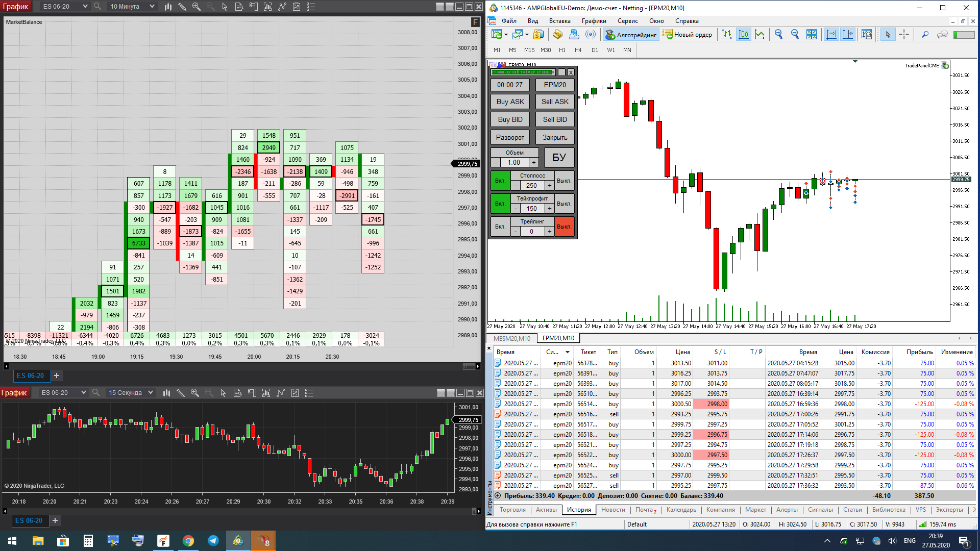This screenshot has width=980, height=551.
Task: Open bar style icon in top NinjaTrader chart
Action: click(168, 7)
